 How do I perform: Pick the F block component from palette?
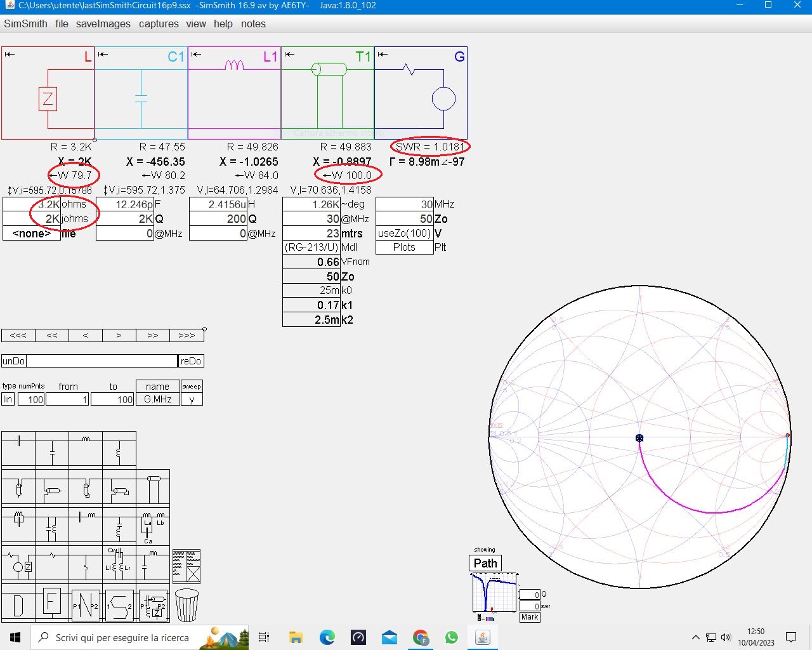click(52, 604)
